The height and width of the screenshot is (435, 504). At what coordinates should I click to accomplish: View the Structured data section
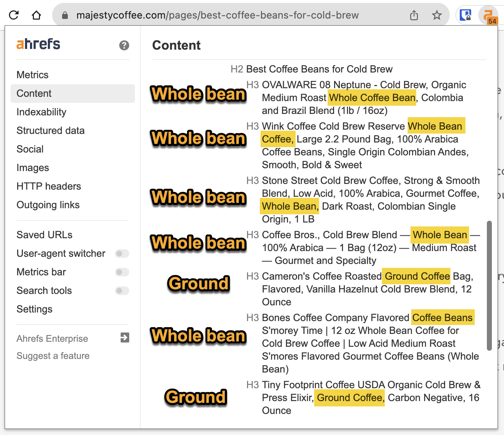(50, 130)
